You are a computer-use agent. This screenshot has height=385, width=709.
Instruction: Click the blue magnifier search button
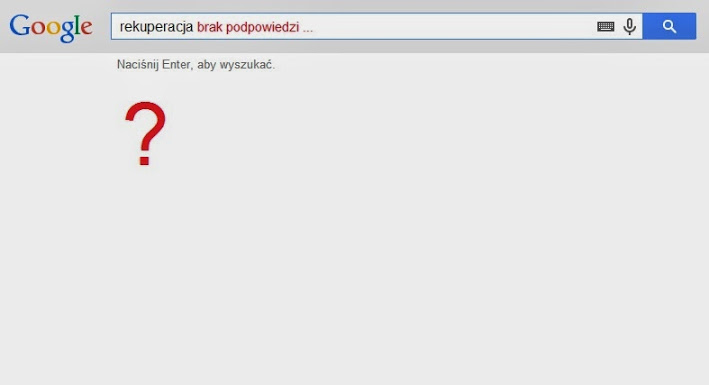point(670,26)
